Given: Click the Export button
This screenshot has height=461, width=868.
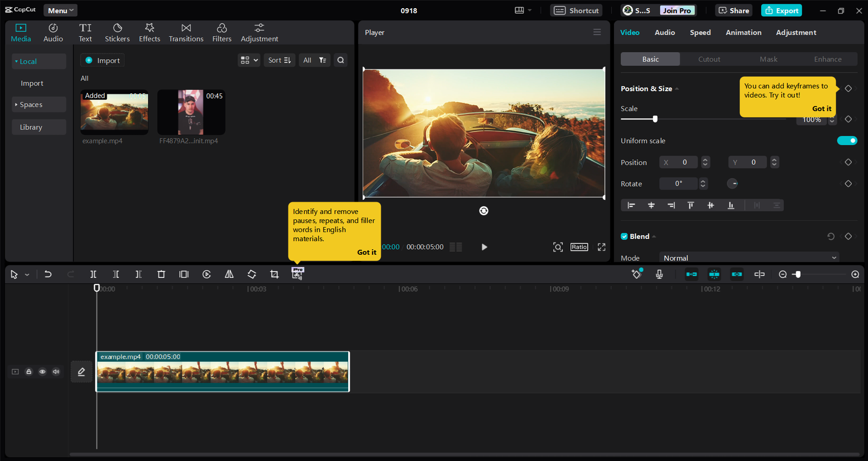Looking at the screenshot, I should tap(782, 10).
